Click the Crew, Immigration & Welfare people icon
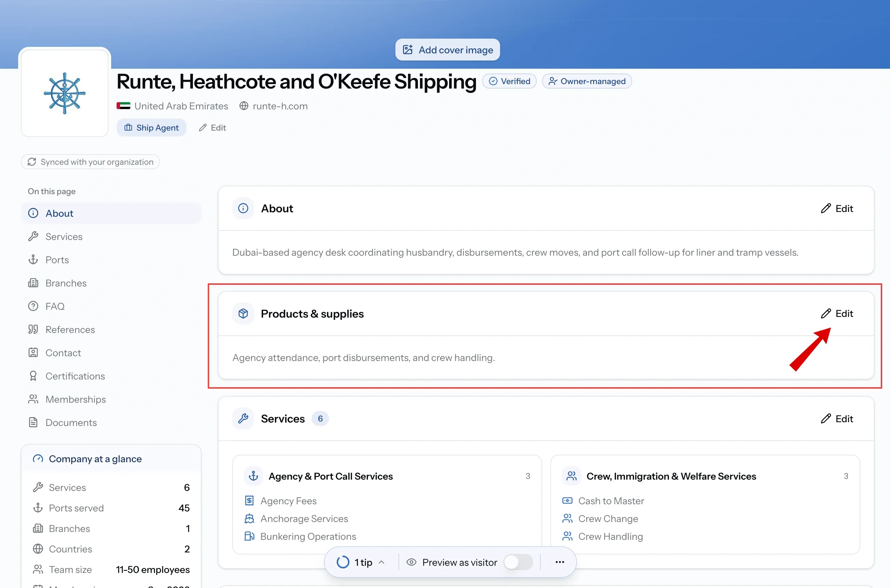The height and width of the screenshot is (588, 890). click(572, 476)
